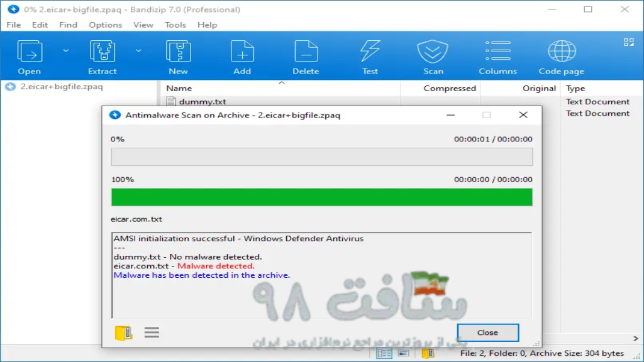The height and width of the screenshot is (362, 644).
Task: Expand the Extract button dropdown arrow
Action: 138,51
